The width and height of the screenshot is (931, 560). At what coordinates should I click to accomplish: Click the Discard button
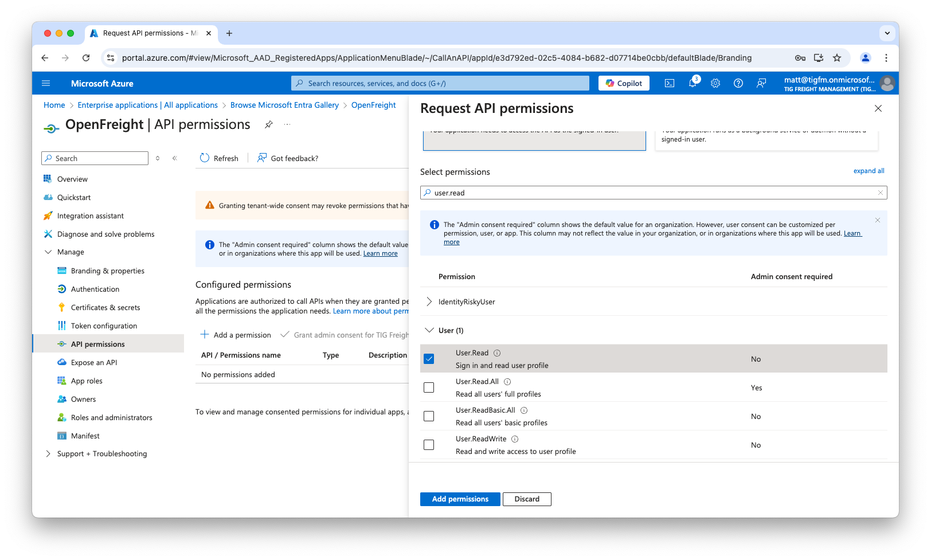tap(527, 499)
